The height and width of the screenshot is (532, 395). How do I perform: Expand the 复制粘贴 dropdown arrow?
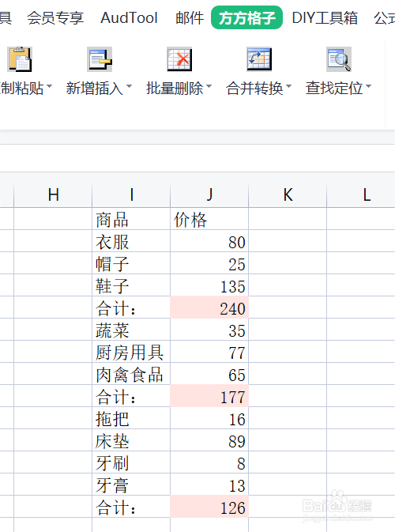click(x=50, y=86)
